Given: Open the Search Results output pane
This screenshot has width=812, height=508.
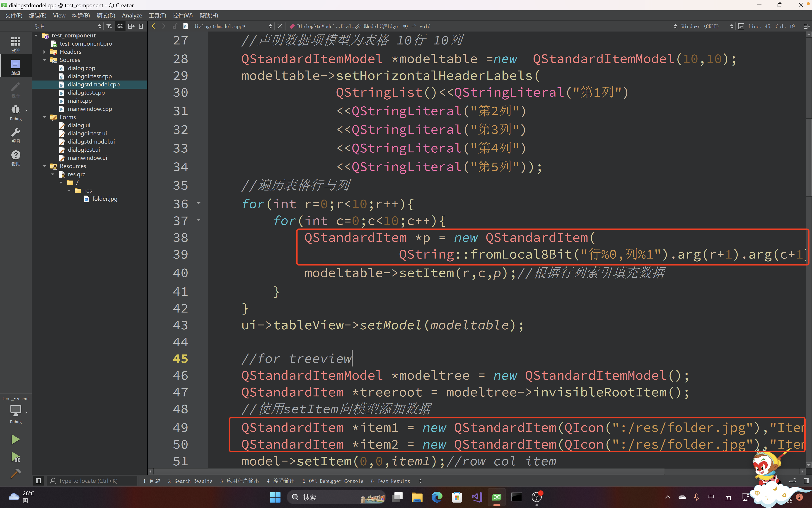Looking at the screenshot, I should coord(190,481).
